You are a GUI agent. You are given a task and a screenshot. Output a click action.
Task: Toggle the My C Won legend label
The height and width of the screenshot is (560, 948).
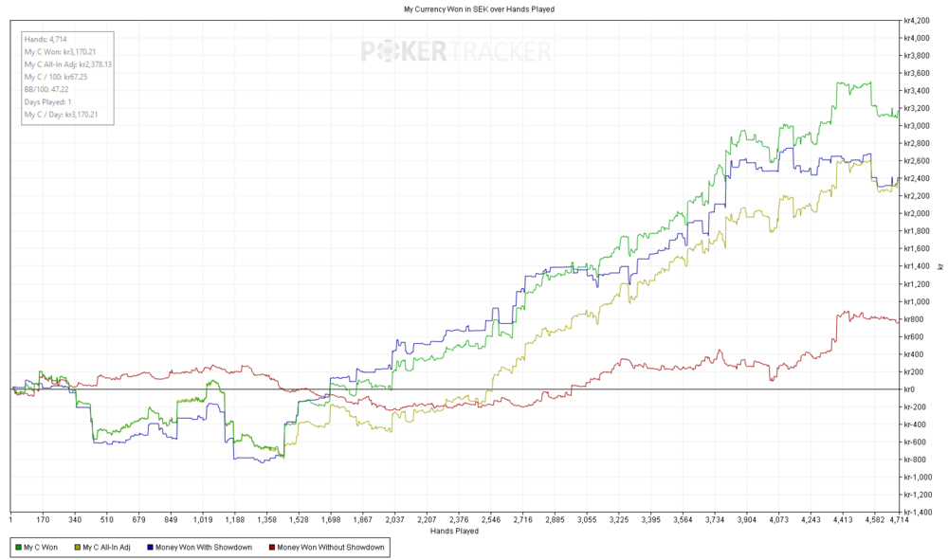(42, 547)
